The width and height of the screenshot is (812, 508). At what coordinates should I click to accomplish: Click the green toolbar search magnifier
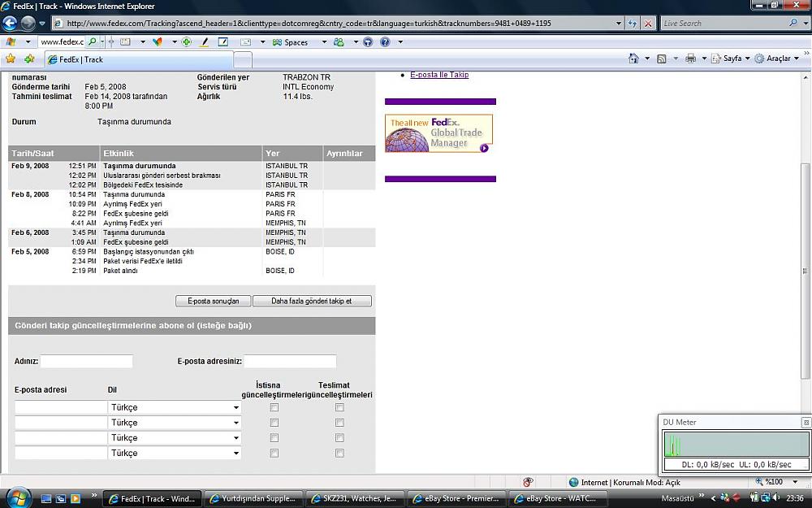[93, 42]
